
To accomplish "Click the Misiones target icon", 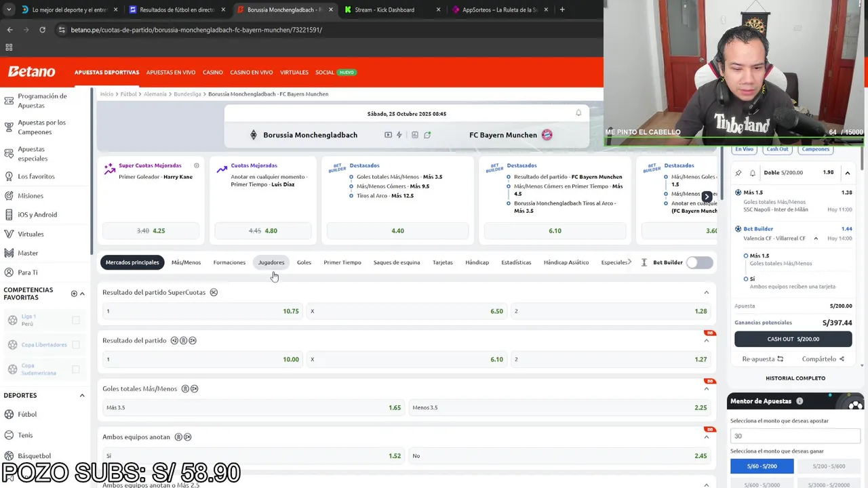I will pyautogui.click(x=9, y=196).
